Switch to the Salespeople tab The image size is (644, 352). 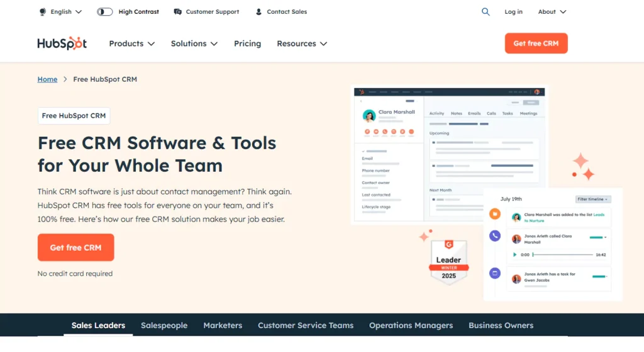(164, 326)
